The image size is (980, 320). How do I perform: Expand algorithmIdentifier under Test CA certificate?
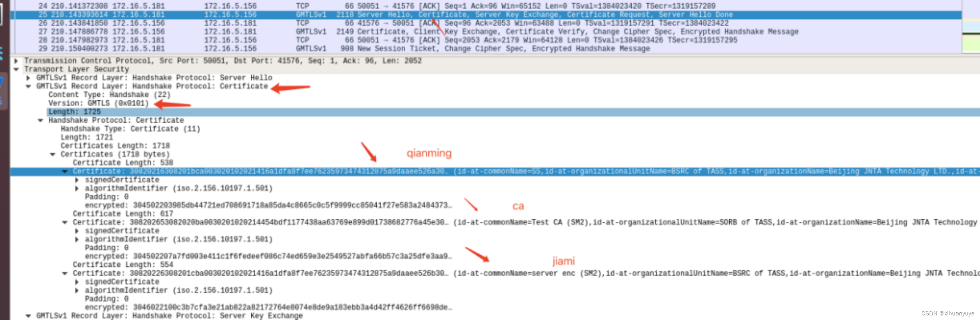77,239
